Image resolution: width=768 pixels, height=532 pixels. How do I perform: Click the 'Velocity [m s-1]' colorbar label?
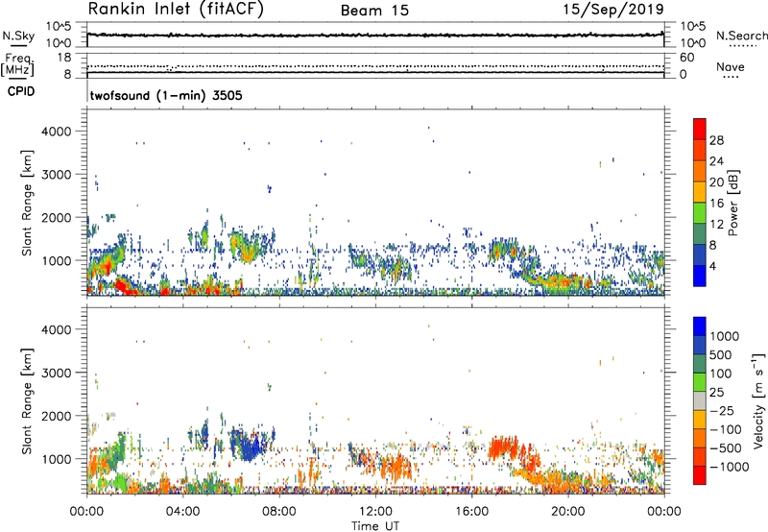[x=759, y=400]
